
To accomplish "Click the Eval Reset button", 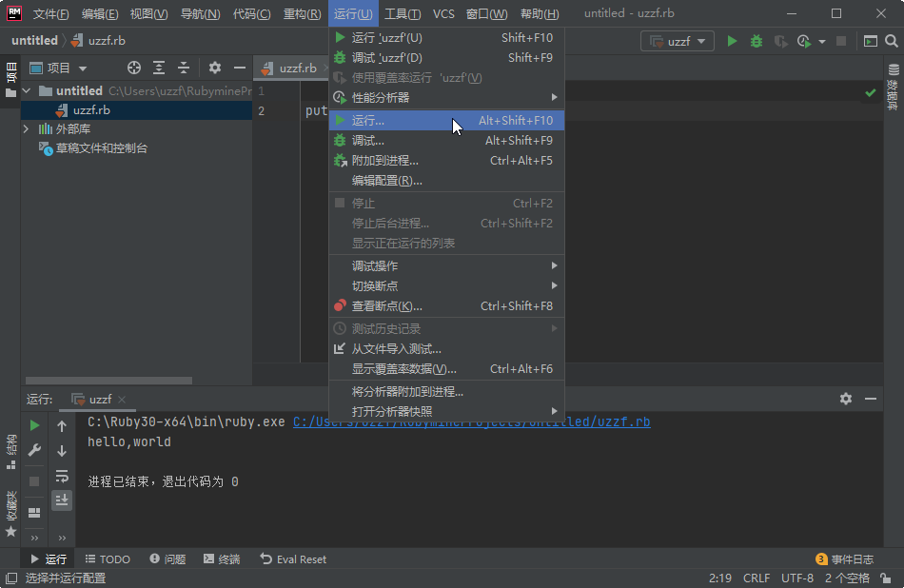I will [x=293, y=559].
